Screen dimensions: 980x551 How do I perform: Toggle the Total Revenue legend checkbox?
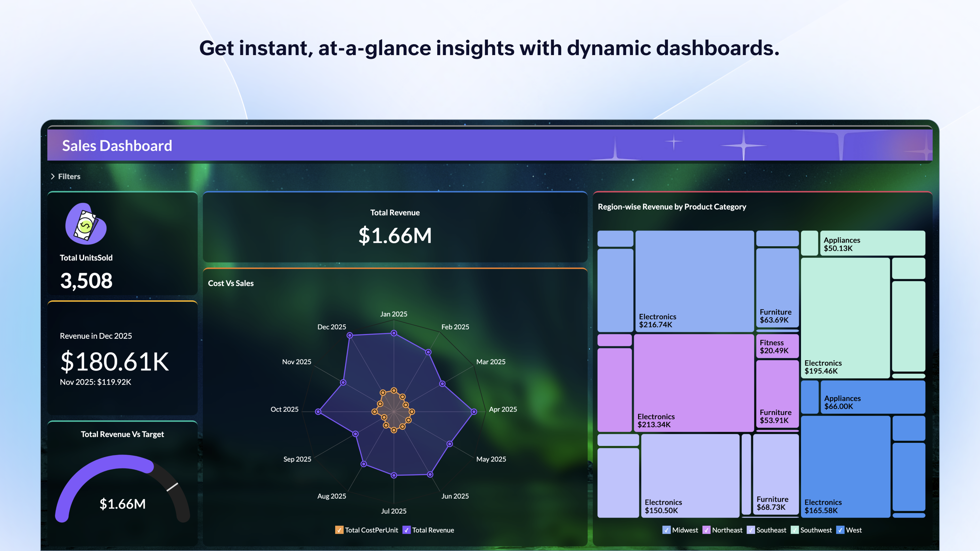(406, 530)
